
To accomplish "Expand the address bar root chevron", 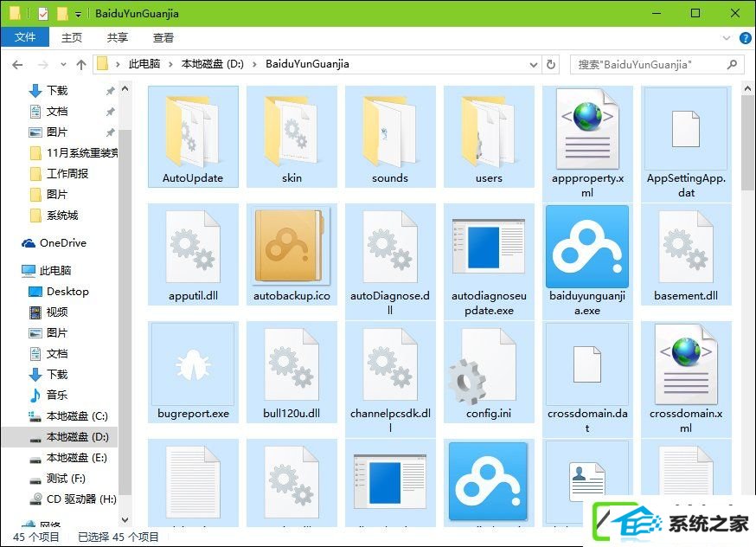I will point(118,64).
